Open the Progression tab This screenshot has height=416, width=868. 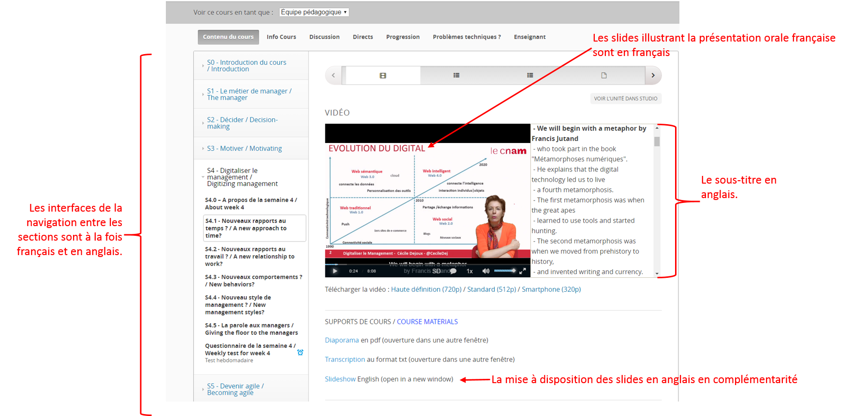(403, 37)
